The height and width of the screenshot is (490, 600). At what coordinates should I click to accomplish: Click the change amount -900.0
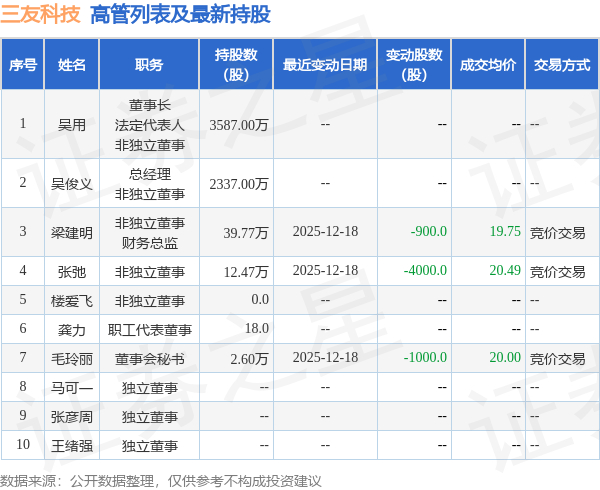point(429,231)
